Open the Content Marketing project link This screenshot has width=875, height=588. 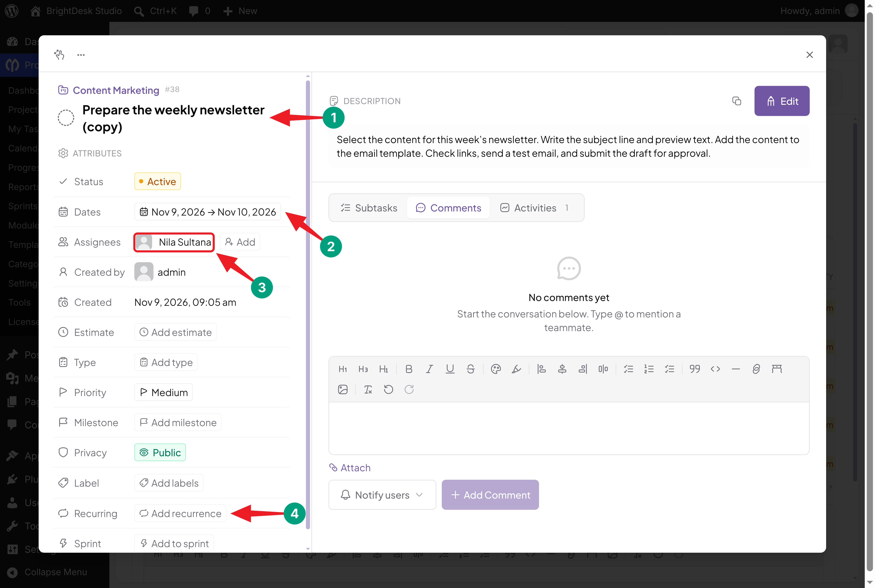(x=116, y=90)
